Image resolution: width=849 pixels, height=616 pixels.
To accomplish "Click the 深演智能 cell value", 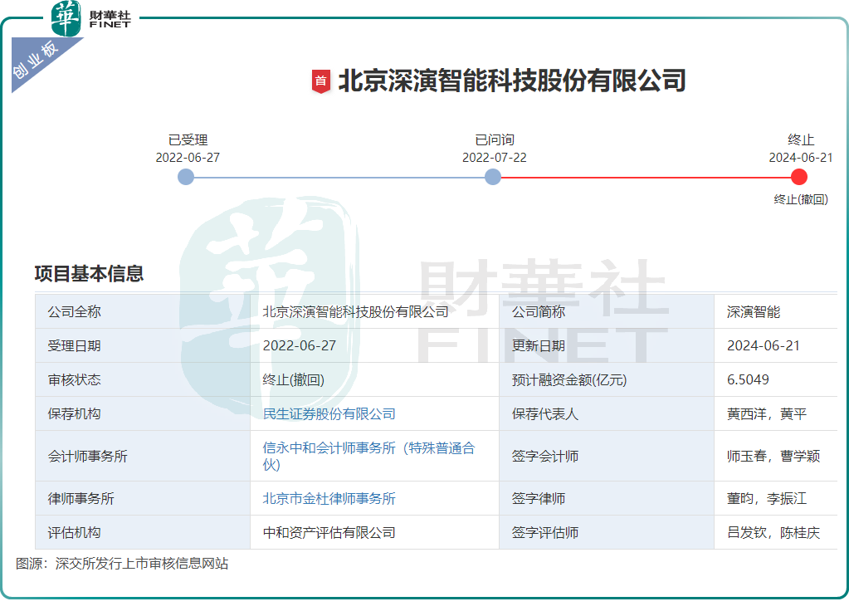I will [x=754, y=312].
